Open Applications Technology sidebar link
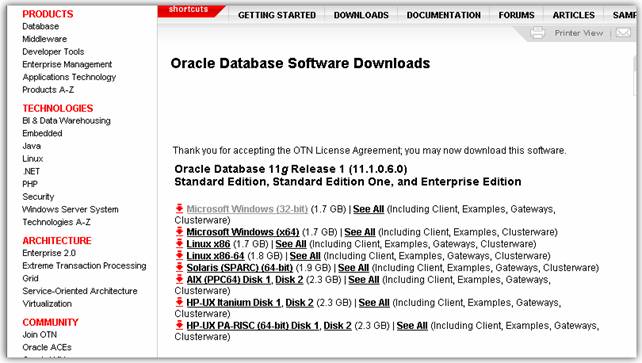The width and height of the screenshot is (642, 363). click(69, 77)
